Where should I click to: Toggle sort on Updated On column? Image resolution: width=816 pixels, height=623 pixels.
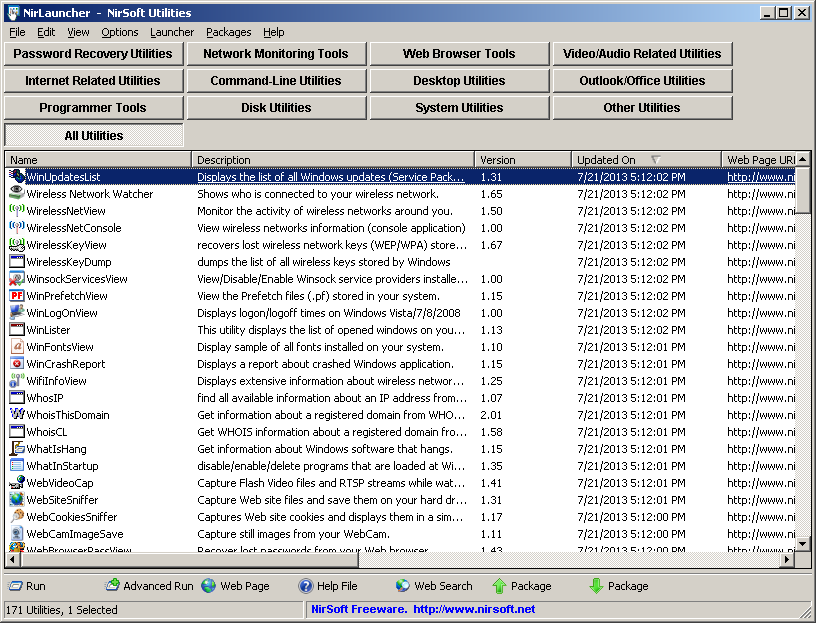(x=647, y=160)
